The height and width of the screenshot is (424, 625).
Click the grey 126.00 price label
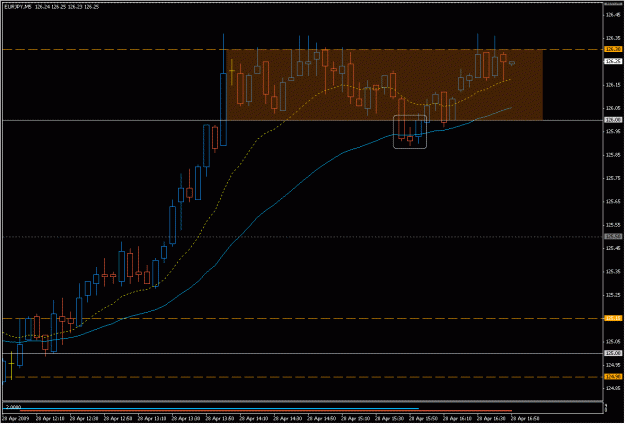[x=613, y=120]
